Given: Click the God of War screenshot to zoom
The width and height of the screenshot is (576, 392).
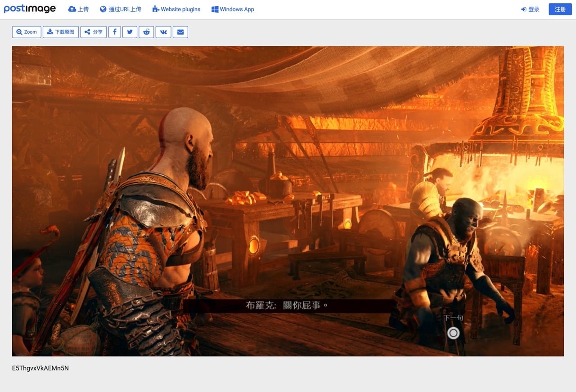Looking at the screenshot, I should tap(288, 200).
